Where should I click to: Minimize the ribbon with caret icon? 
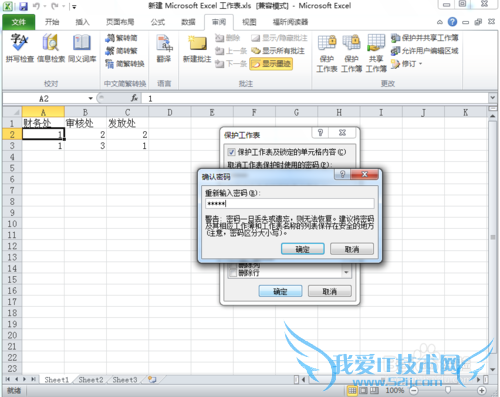click(x=440, y=22)
